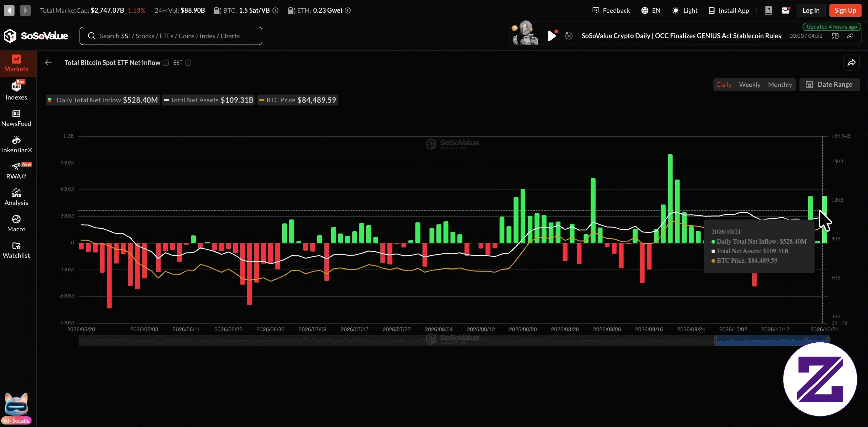Viewport: 868px width, 427px height.
Task: Open the TokenBar sidebar section
Action: tap(16, 144)
